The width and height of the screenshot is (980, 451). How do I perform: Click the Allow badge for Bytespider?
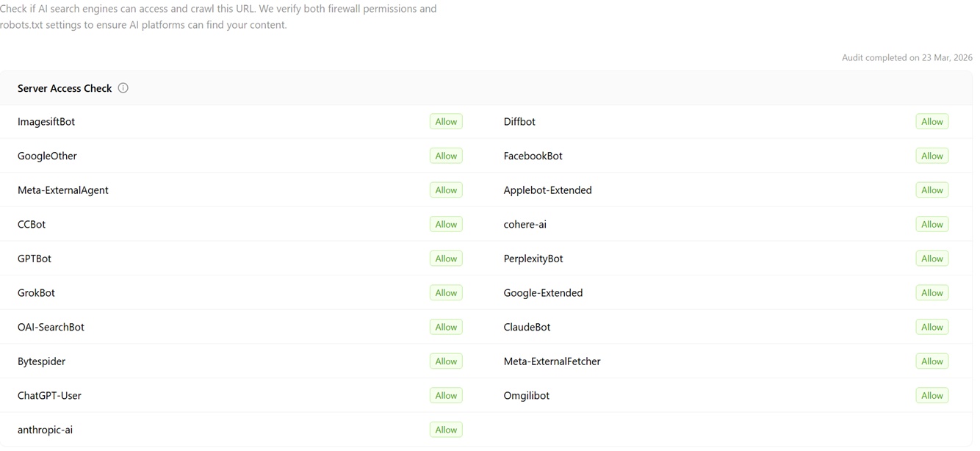446,361
